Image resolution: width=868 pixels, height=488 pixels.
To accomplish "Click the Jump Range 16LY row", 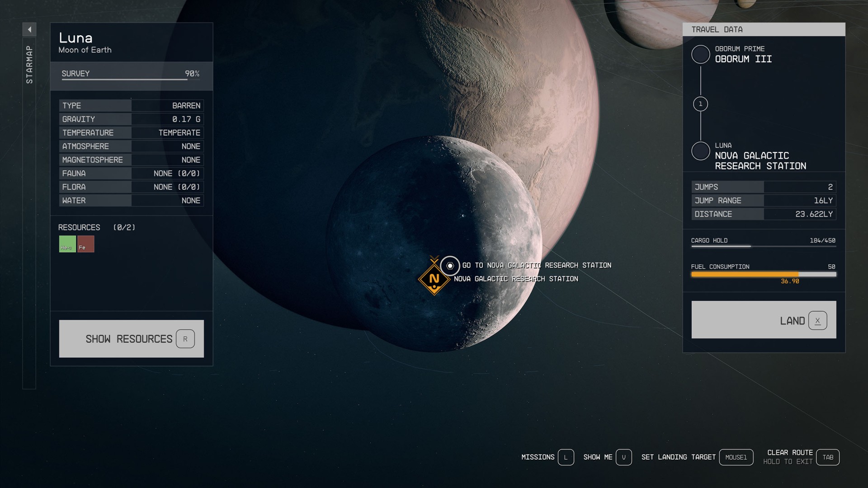I will [764, 201].
